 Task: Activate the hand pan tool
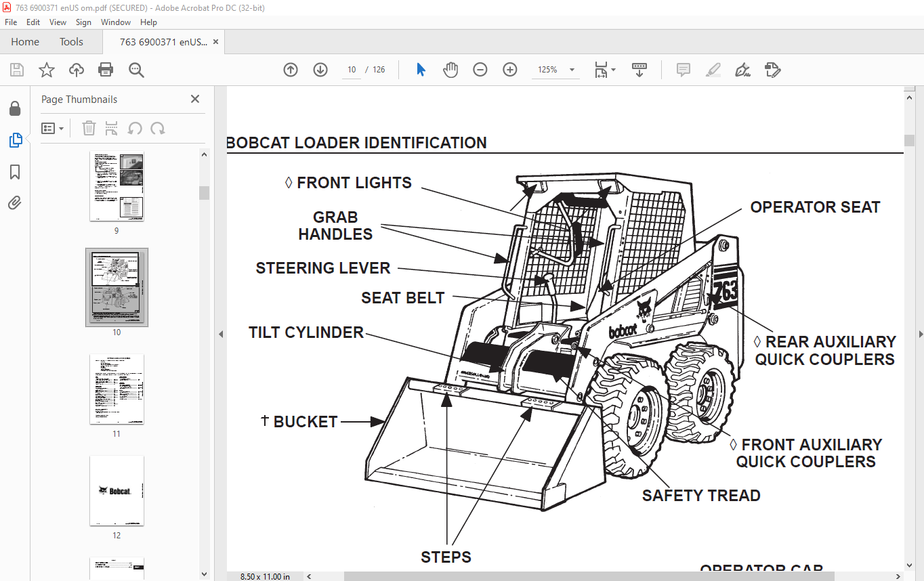coord(450,70)
